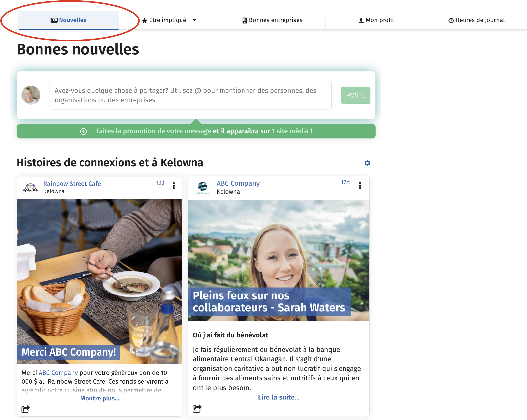This screenshot has height=420, width=527.
Task: Open the Faites la promotion de votre message link
Action: click(153, 131)
